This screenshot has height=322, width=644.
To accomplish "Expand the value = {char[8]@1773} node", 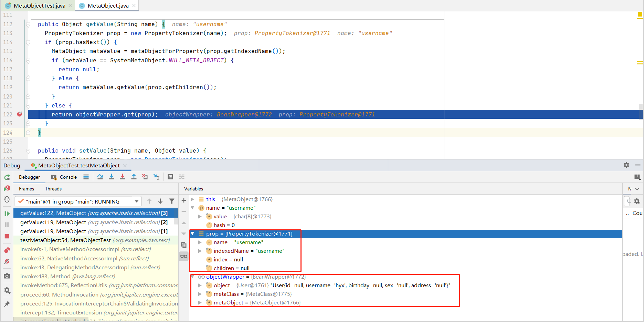I will [x=200, y=217].
